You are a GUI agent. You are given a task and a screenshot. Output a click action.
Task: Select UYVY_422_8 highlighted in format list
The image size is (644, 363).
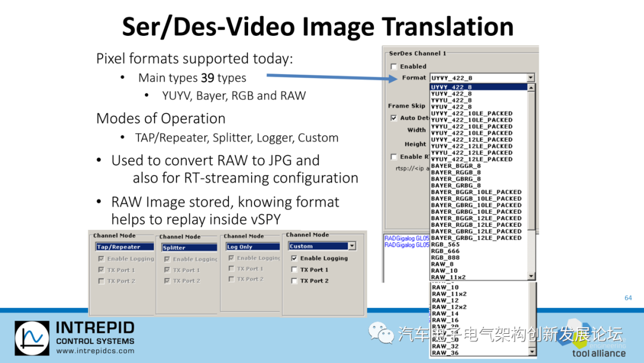(x=478, y=87)
